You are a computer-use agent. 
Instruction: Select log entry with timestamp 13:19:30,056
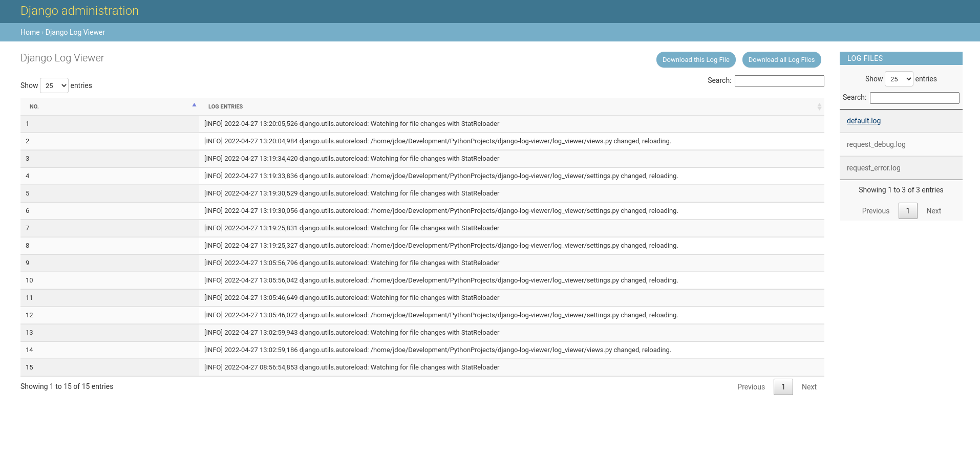512,211
